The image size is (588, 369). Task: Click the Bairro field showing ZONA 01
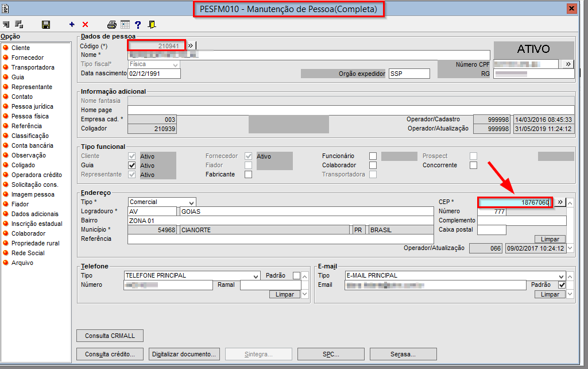[280, 221]
